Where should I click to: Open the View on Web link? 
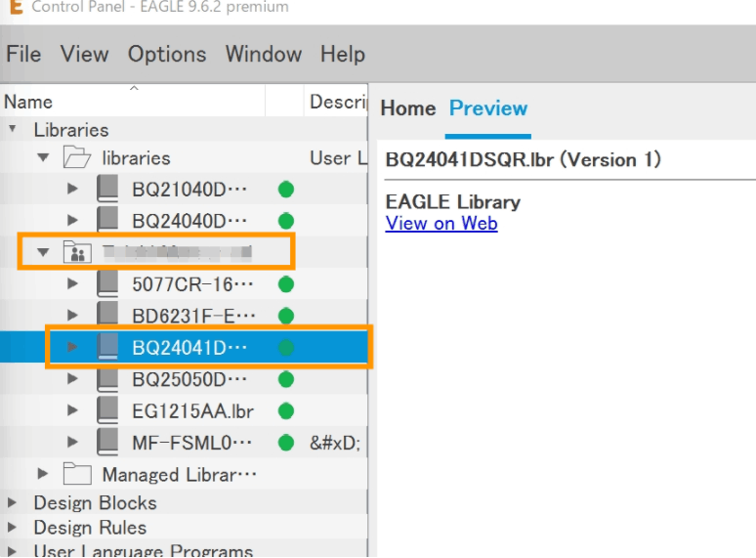pyautogui.click(x=441, y=223)
